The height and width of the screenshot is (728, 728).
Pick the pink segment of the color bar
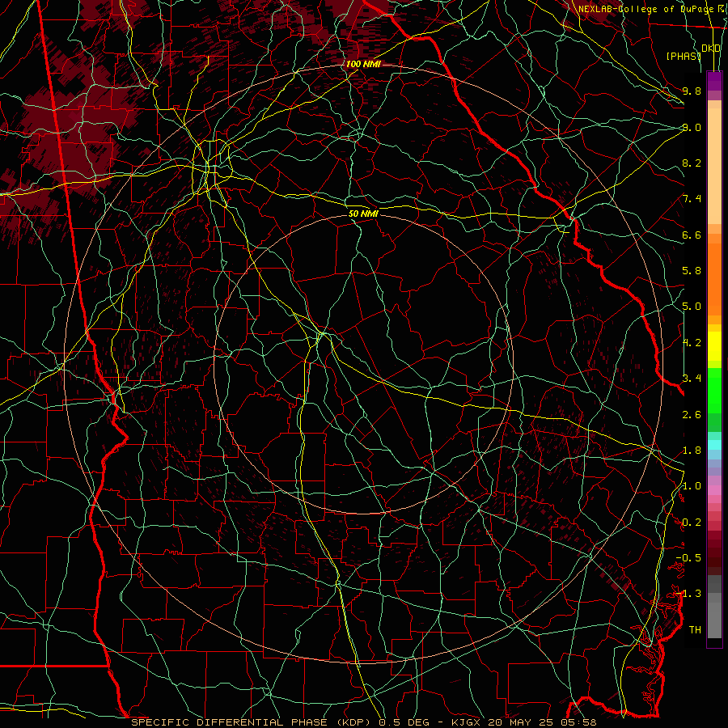[714, 490]
